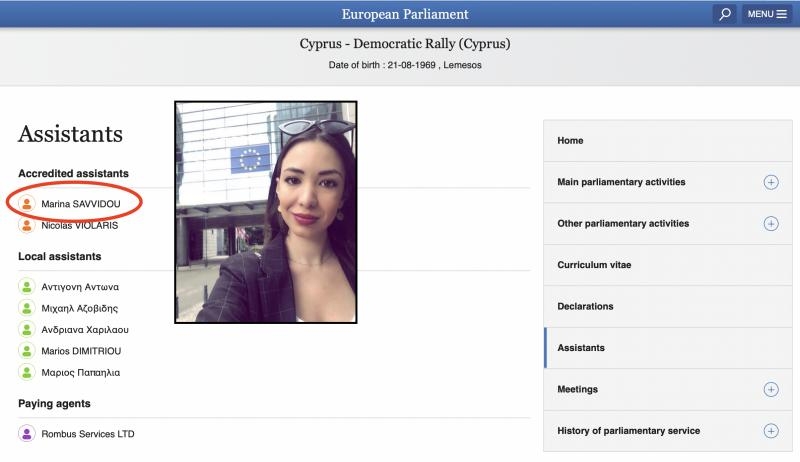Select the name Μαριος Παπαηλια
This screenshot has width=800, height=462.
(x=81, y=372)
